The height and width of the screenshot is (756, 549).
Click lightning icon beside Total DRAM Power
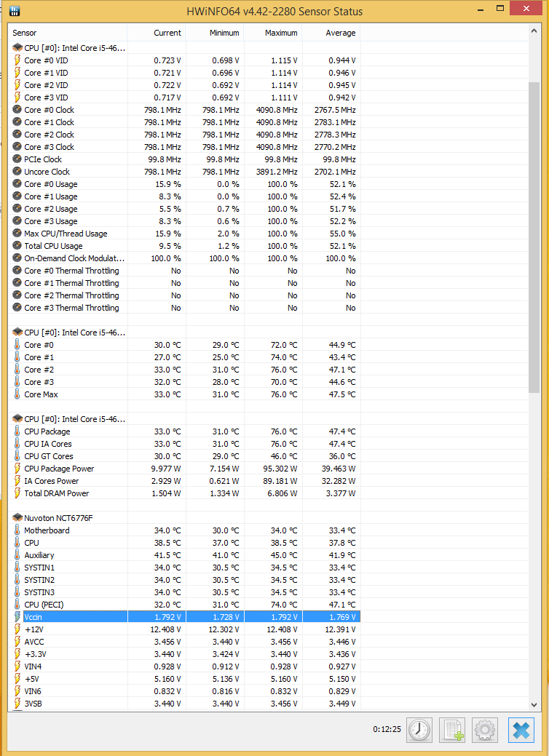pyautogui.click(x=17, y=493)
